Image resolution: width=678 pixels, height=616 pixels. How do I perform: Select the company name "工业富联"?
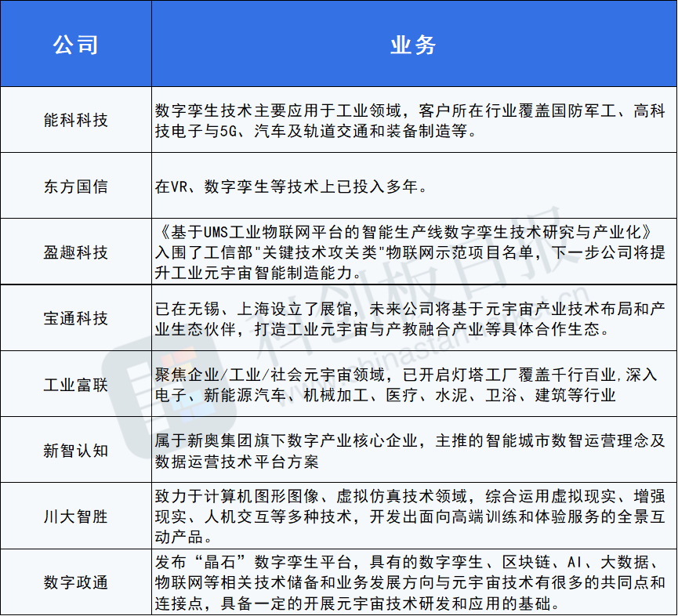pyautogui.click(x=76, y=385)
